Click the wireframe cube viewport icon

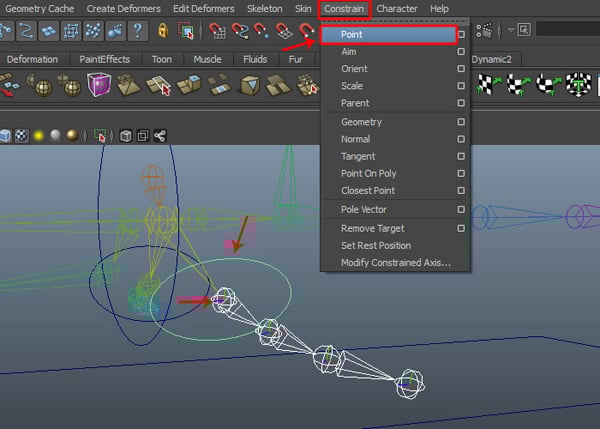pos(124,135)
